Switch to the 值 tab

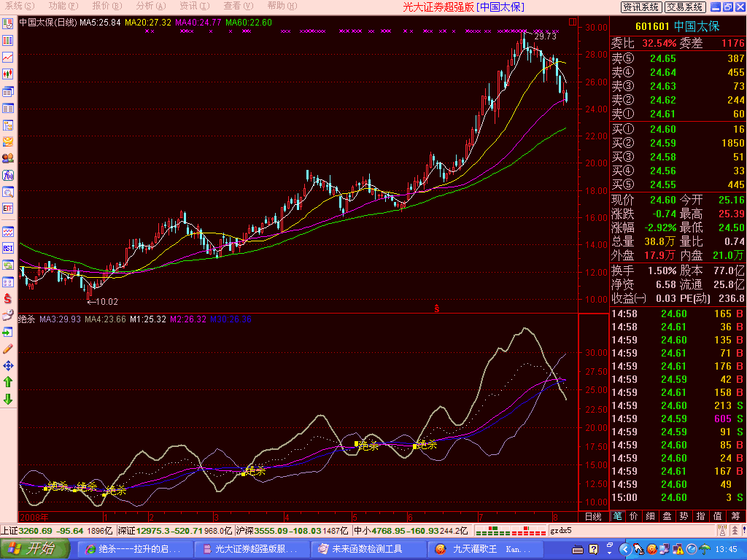718,516
